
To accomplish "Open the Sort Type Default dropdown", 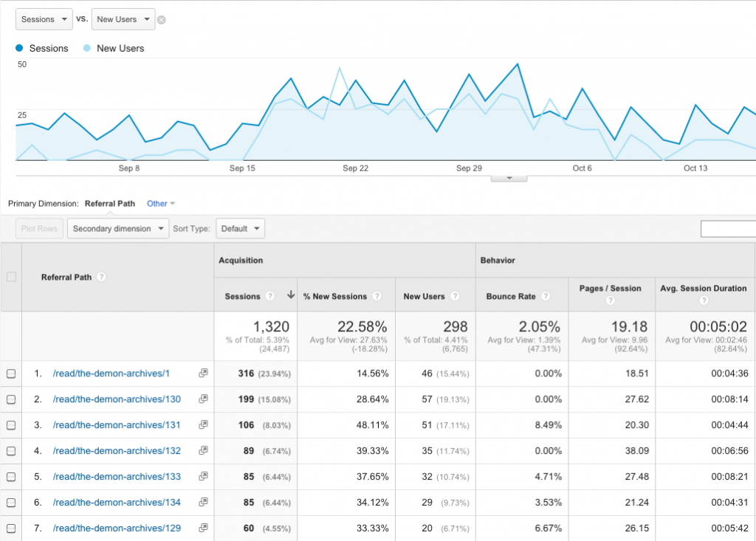I will click(240, 229).
